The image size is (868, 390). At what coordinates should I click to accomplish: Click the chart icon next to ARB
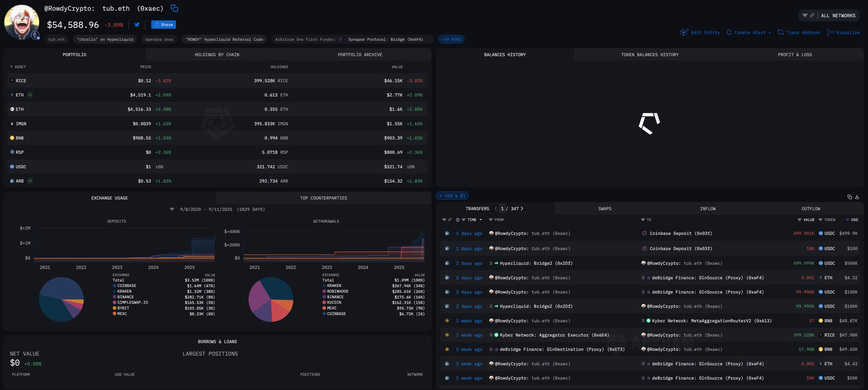pos(30,181)
